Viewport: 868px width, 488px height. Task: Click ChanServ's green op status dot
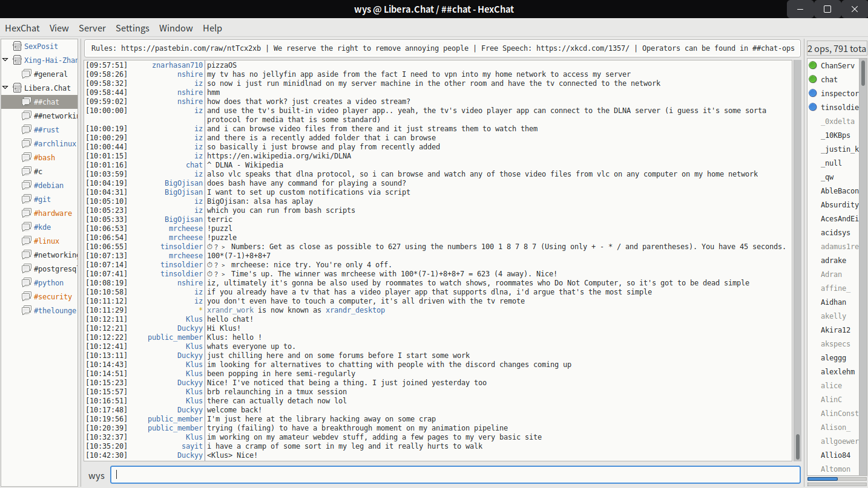pyautogui.click(x=813, y=65)
